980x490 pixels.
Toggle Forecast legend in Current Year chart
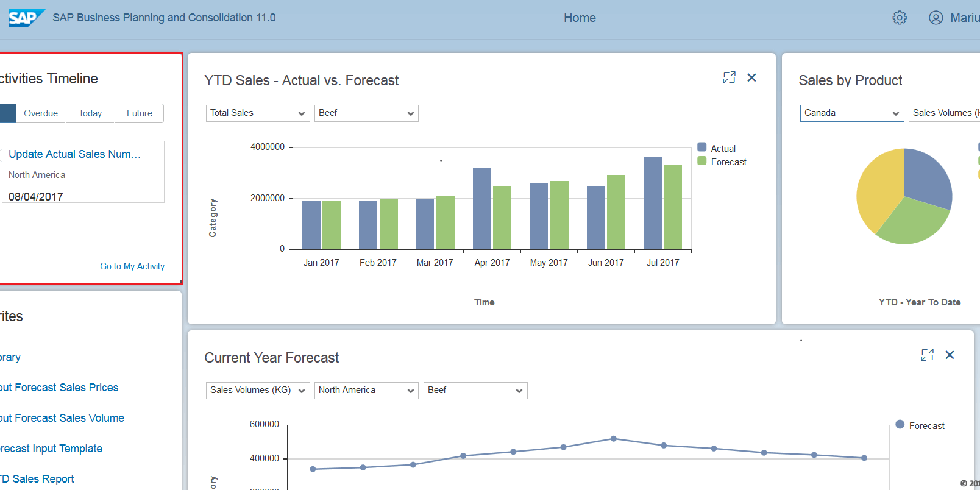pos(900,425)
